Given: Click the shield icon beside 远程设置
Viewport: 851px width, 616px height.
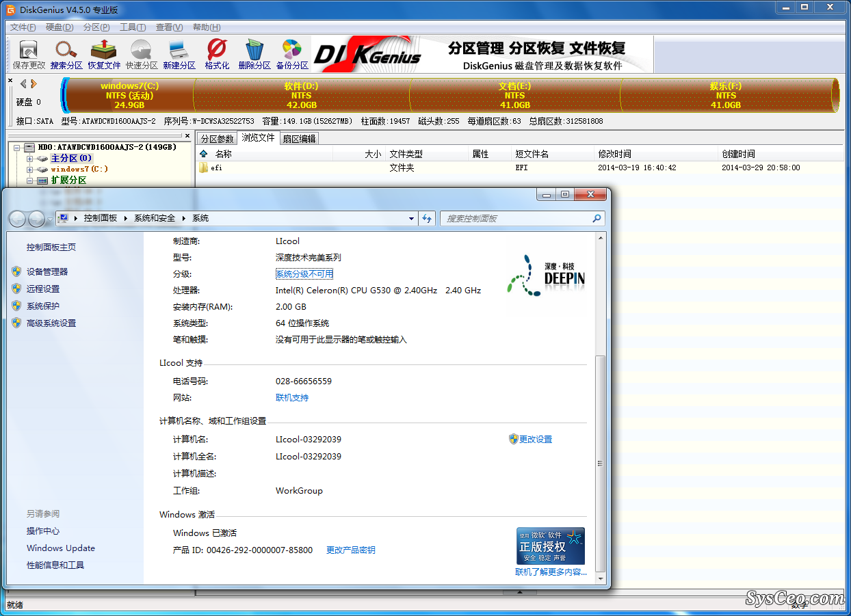Looking at the screenshot, I should tap(16, 289).
